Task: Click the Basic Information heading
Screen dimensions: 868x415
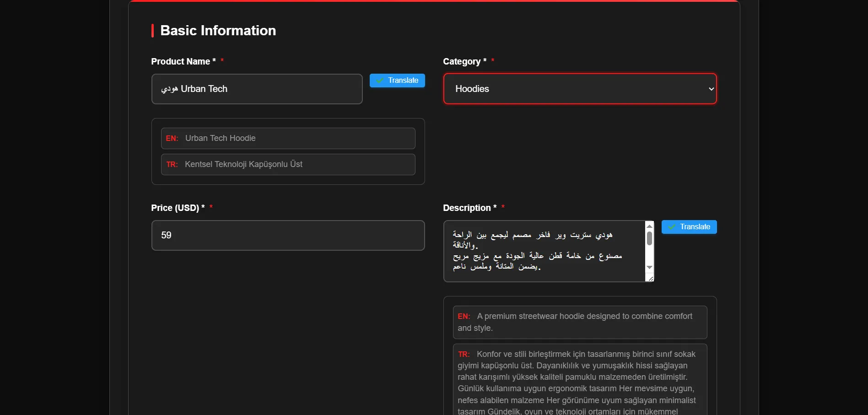Action: [x=218, y=31]
